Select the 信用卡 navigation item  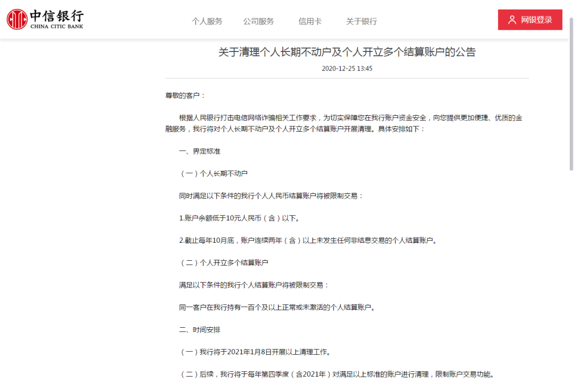310,21
